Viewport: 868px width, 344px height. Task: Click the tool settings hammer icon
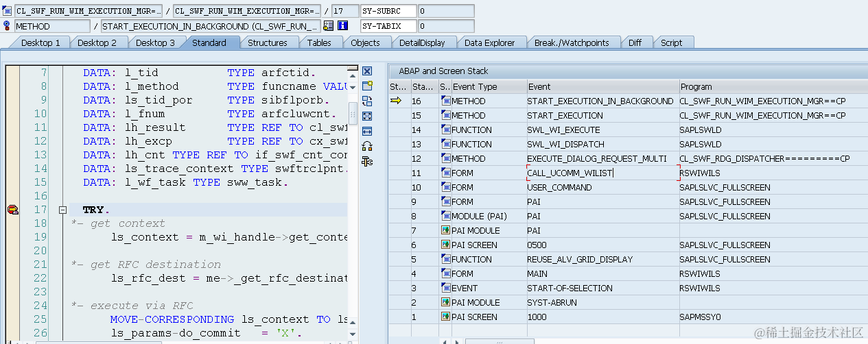(367, 161)
